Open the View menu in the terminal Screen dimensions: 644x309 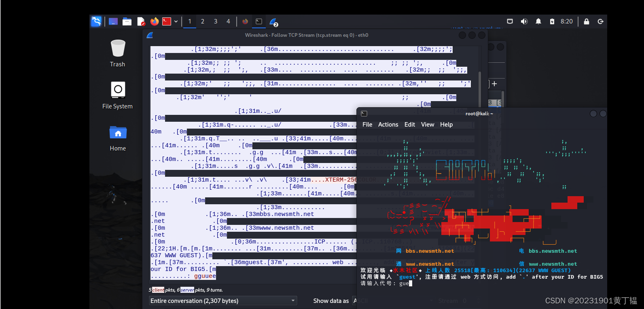click(x=428, y=125)
